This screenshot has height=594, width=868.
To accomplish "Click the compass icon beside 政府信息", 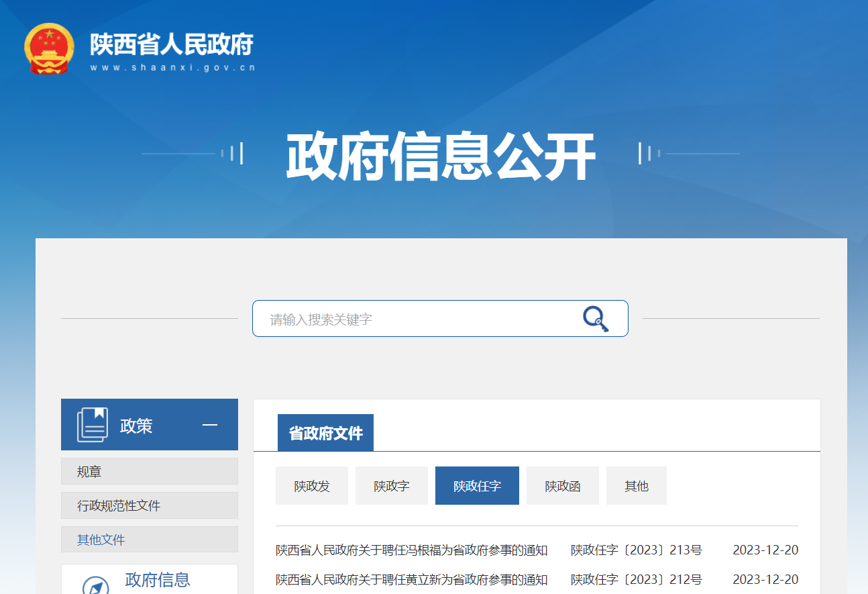I will 95,587.
